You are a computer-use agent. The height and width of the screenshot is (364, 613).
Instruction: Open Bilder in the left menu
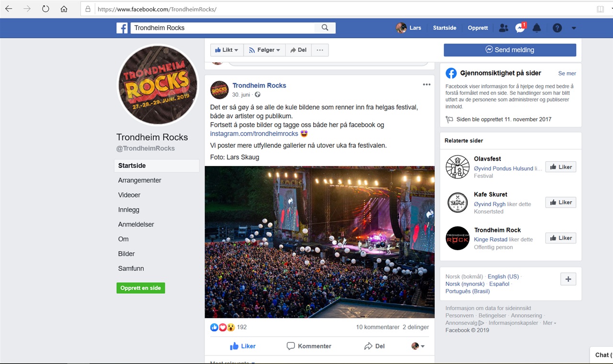pos(126,254)
